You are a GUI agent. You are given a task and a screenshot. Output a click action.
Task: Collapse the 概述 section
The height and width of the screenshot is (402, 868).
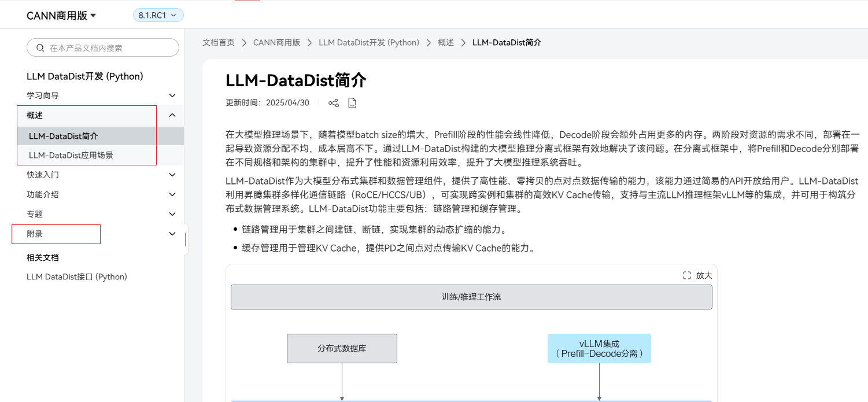pyautogui.click(x=172, y=115)
